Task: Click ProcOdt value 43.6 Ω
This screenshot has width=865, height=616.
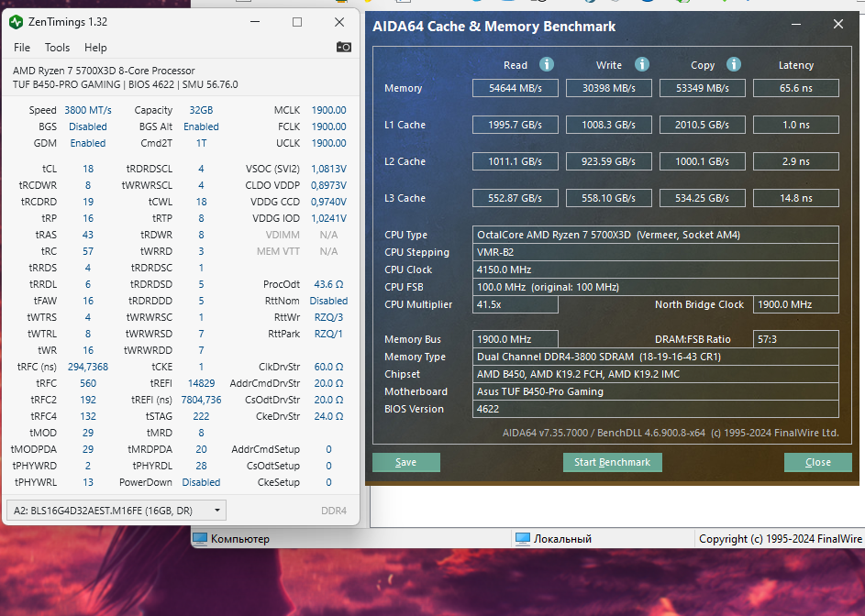Action: [328, 284]
